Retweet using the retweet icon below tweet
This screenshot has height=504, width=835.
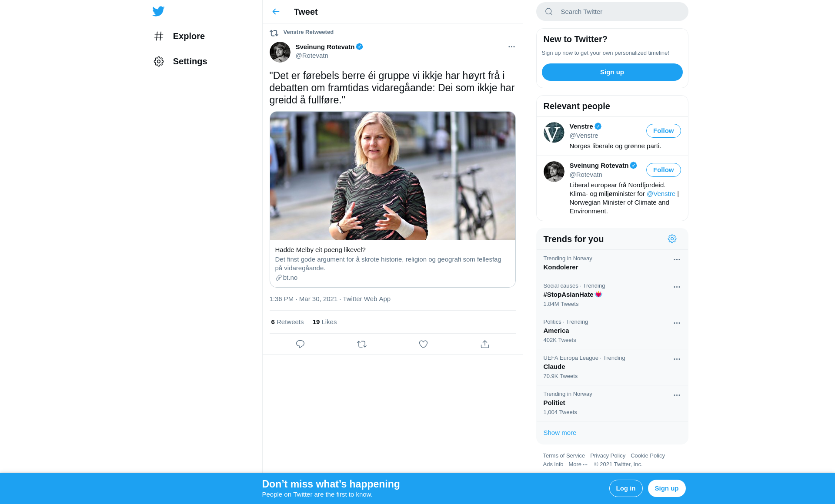click(362, 344)
